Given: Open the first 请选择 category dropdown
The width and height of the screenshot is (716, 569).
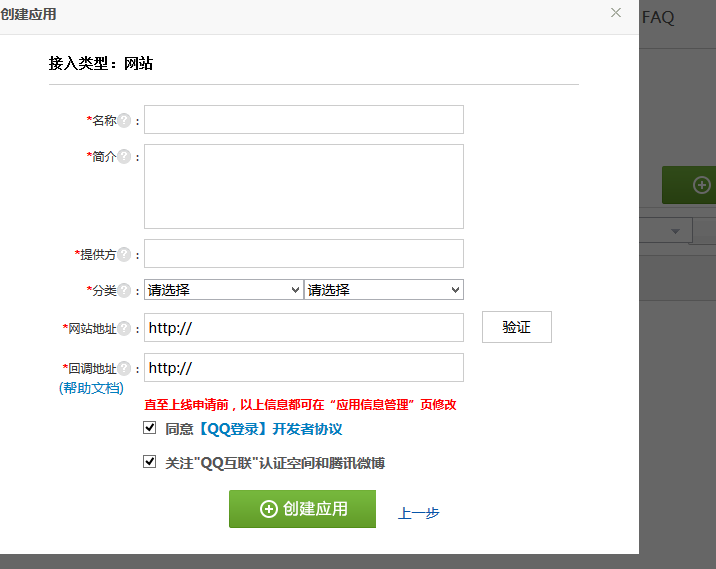Looking at the screenshot, I should tap(224, 290).
